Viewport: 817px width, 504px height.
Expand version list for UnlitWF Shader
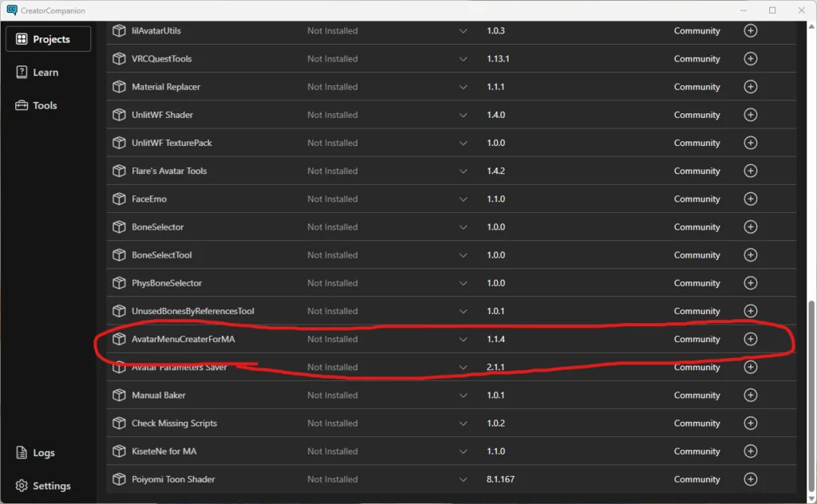463,116
